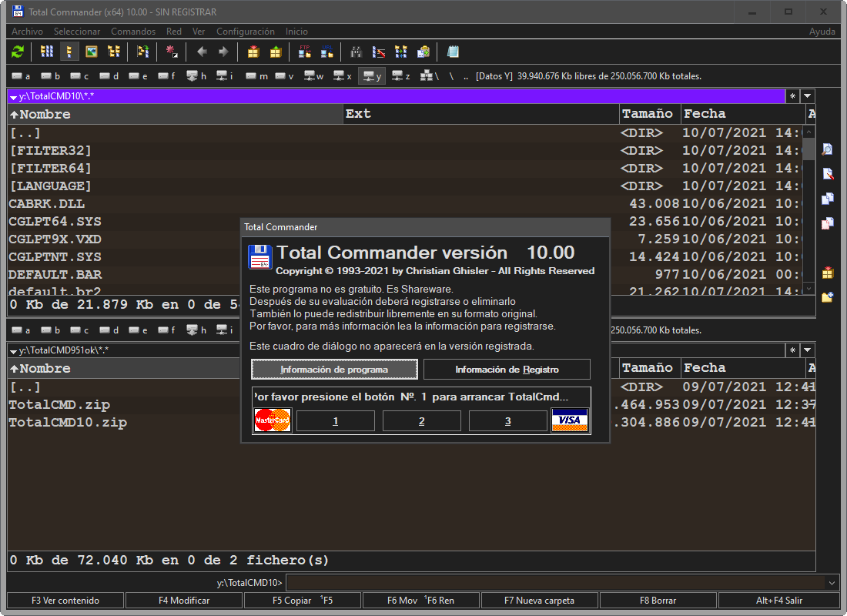The height and width of the screenshot is (616, 847).
Task: Click the View file icon in vertical bar
Action: (828, 149)
